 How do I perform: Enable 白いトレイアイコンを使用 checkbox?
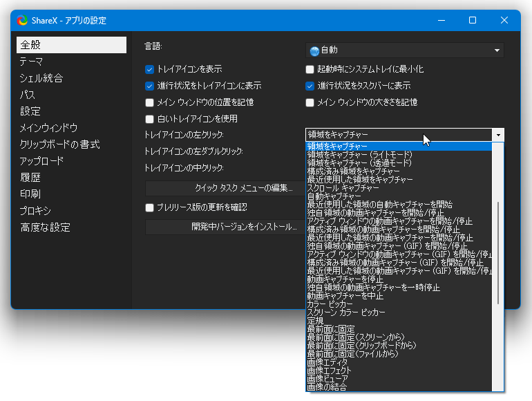point(150,119)
